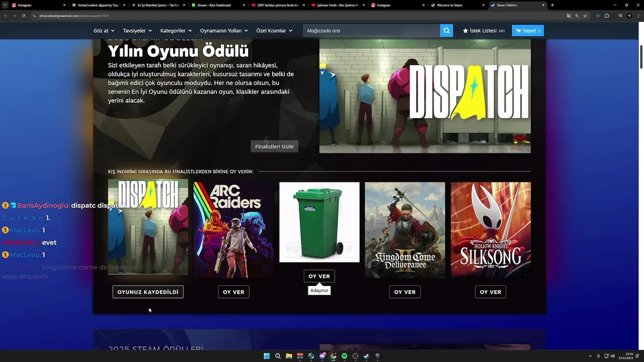Open the Chrome three-dot menu
644x362 pixels.
click(638, 16)
